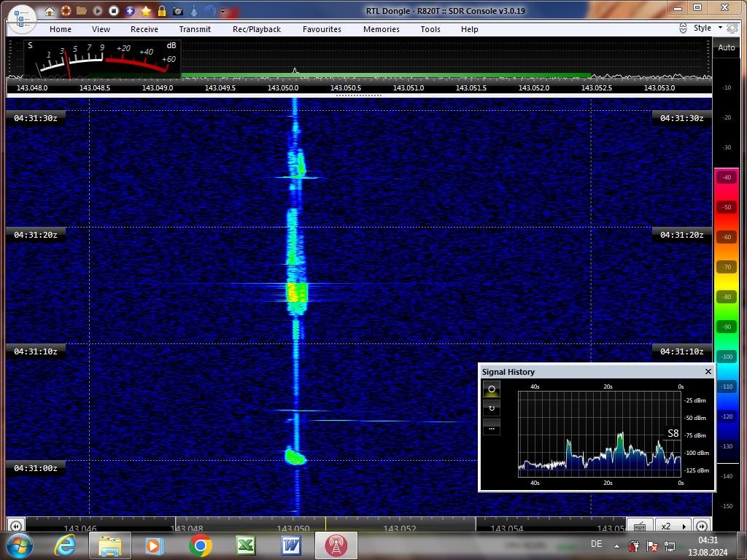Click the folder icon in the quick access bar
The height and width of the screenshot is (560, 747).
click(x=82, y=10)
